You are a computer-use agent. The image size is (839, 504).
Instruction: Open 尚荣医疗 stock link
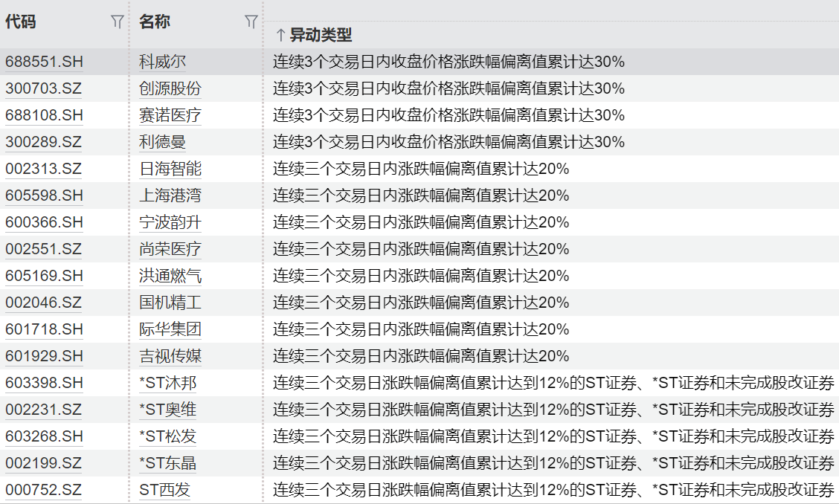tap(170, 249)
